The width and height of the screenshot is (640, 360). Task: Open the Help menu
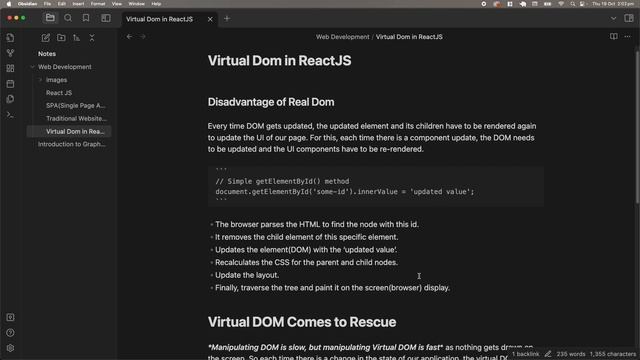click(x=156, y=4)
